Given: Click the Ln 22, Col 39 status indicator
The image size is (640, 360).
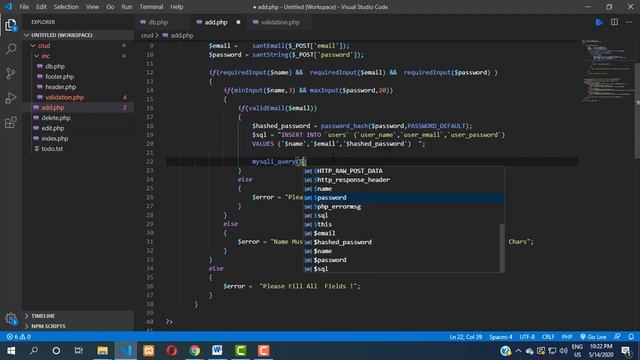Looking at the screenshot, I should coord(466,337).
